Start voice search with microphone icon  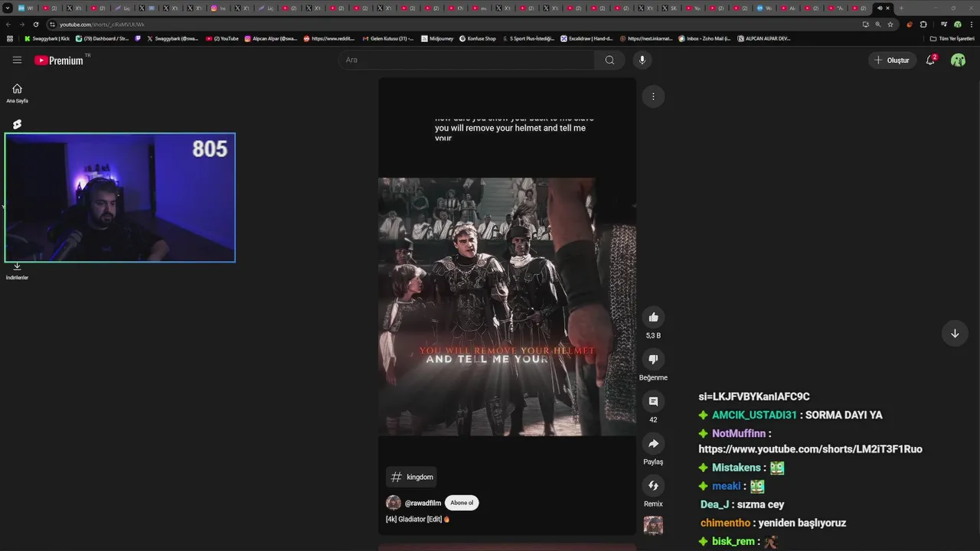tap(642, 60)
